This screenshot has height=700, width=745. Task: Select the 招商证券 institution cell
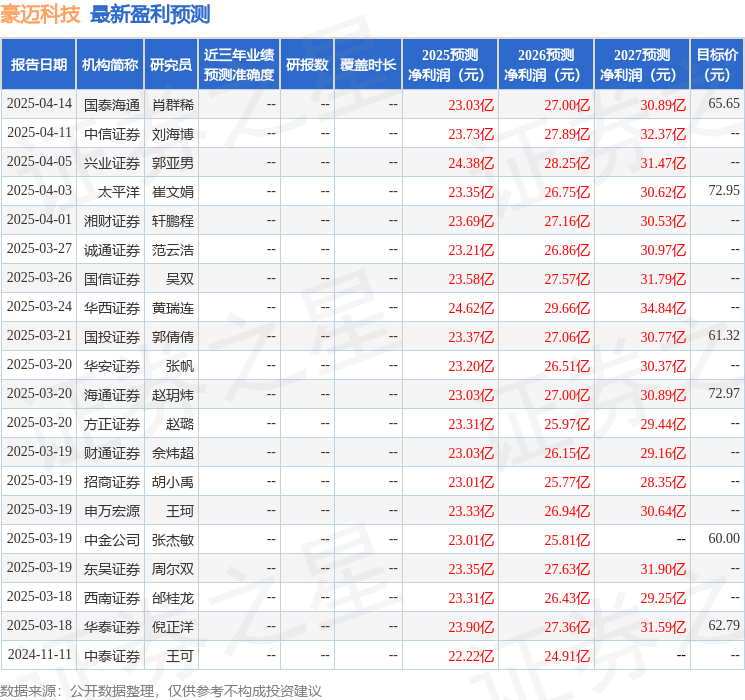[112, 482]
